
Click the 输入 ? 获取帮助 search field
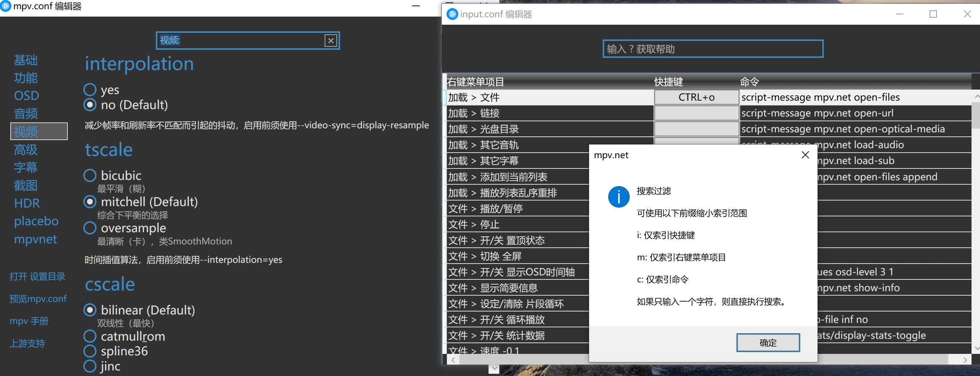click(713, 49)
